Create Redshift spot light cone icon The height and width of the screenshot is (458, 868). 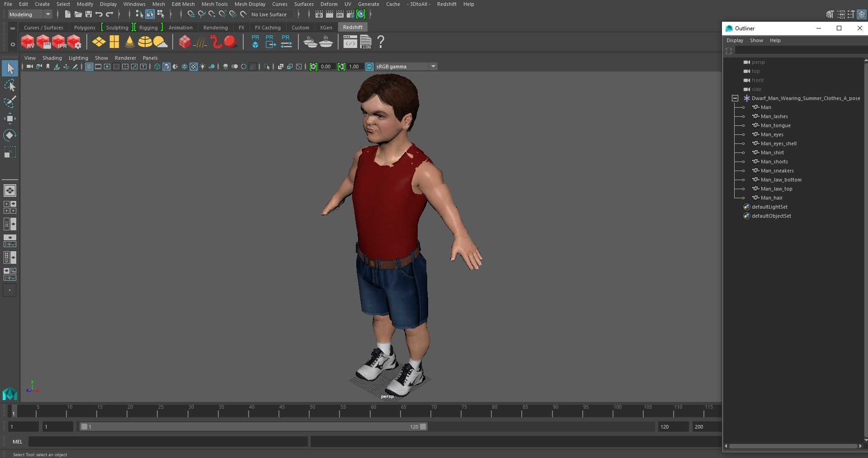pyautogui.click(x=130, y=42)
